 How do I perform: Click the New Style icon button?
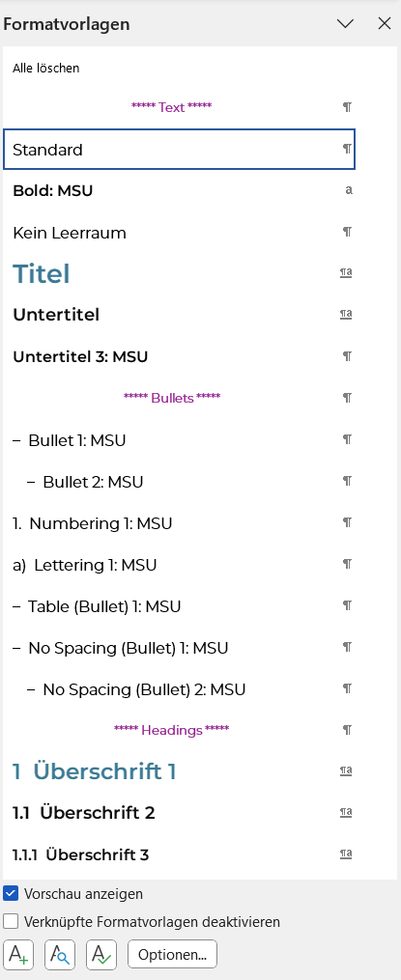click(18, 954)
